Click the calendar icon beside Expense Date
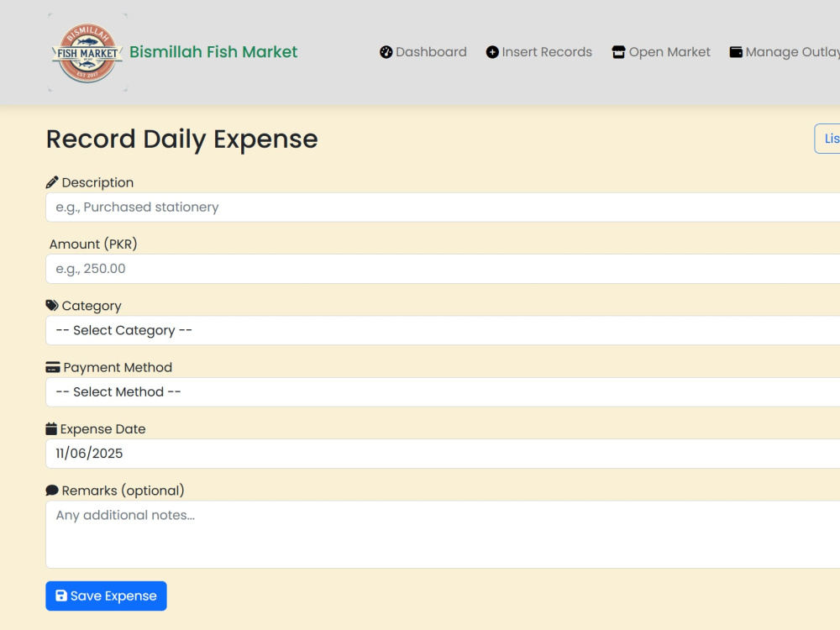Screen dimensions: 840x630 click(51, 428)
